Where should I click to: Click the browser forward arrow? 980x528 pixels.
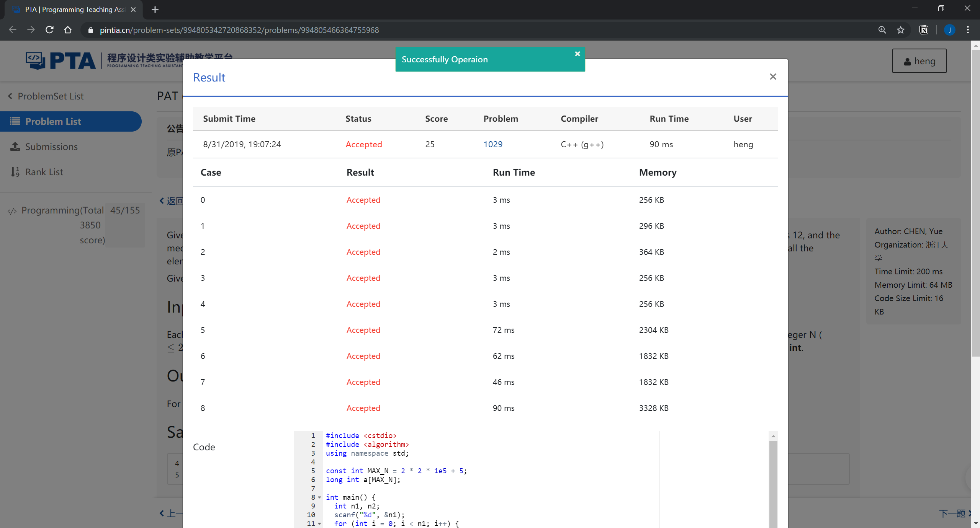tap(31, 30)
